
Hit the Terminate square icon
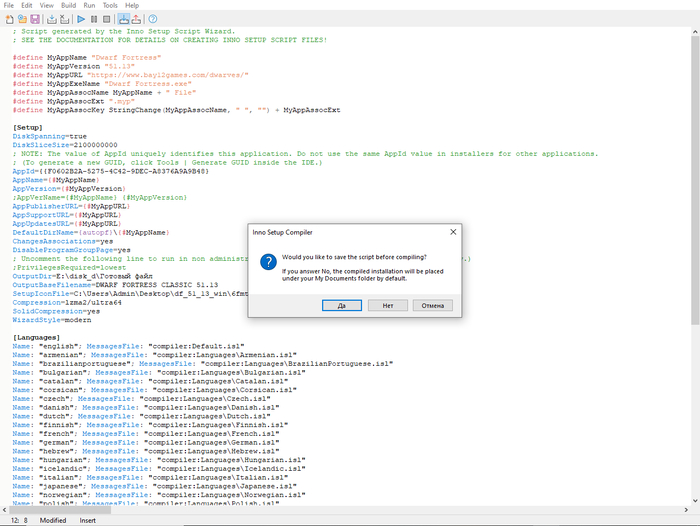tap(106, 19)
